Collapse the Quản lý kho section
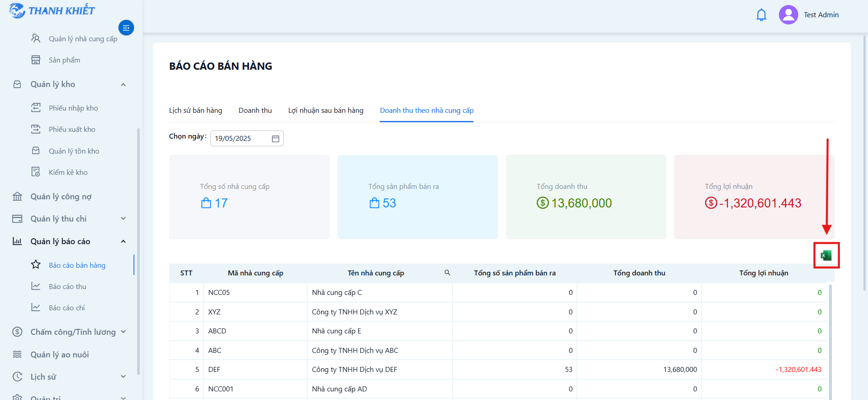Viewport: 868px width, 400px height. [123, 85]
